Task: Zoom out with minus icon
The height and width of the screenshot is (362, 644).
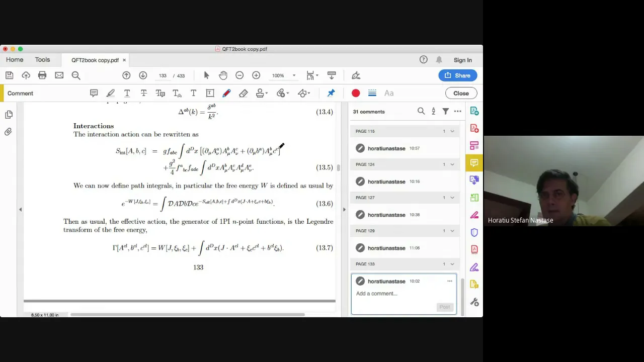Action: tap(239, 75)
